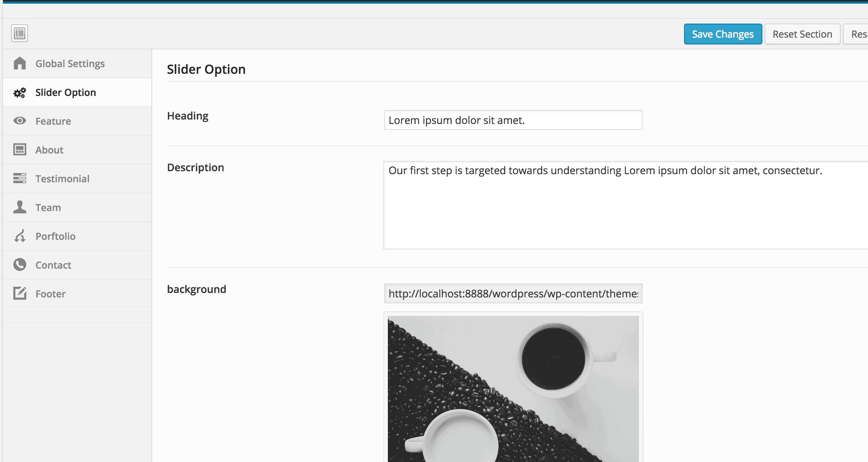Go to the Contact section

53,265
